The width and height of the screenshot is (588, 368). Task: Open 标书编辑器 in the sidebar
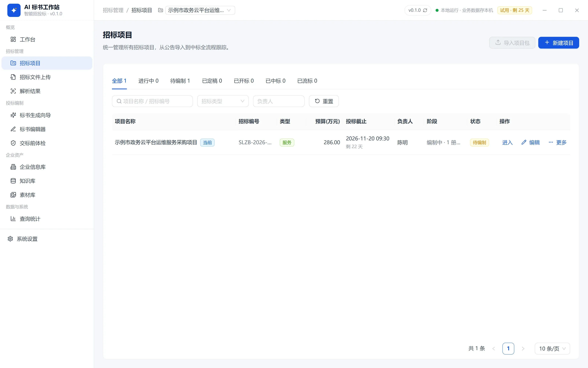47,129
